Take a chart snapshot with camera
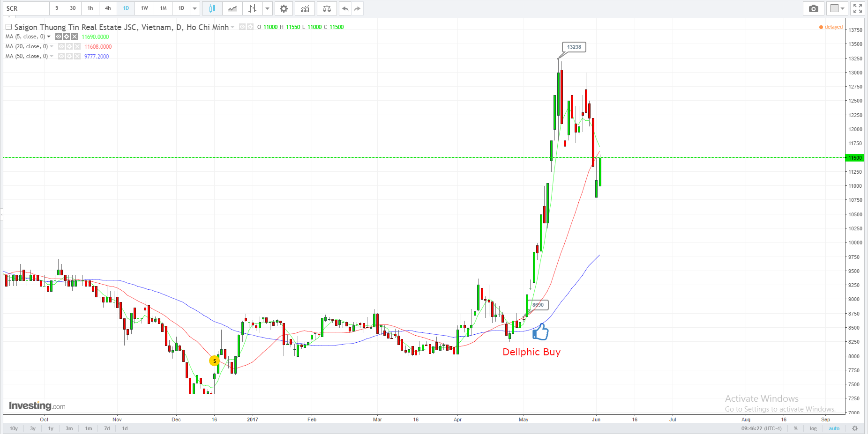868x434 pixels. [813, 8]
